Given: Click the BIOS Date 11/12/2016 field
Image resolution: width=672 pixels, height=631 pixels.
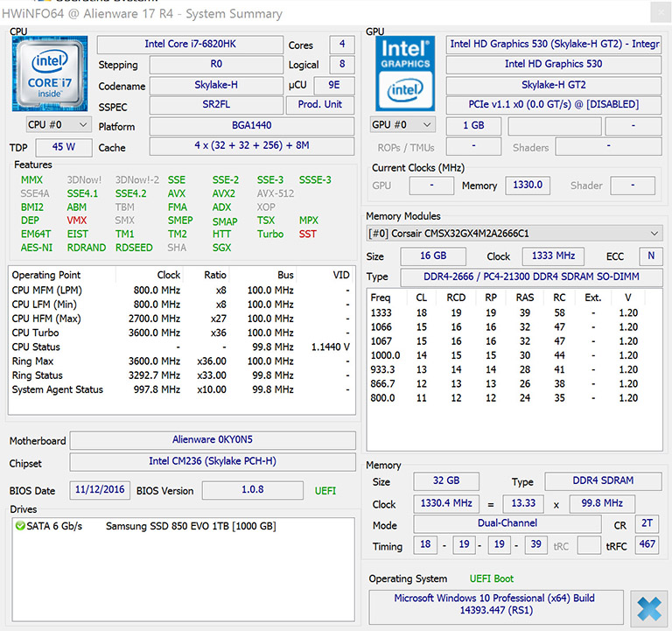Looking at the screenshot, I should point(100,490).
